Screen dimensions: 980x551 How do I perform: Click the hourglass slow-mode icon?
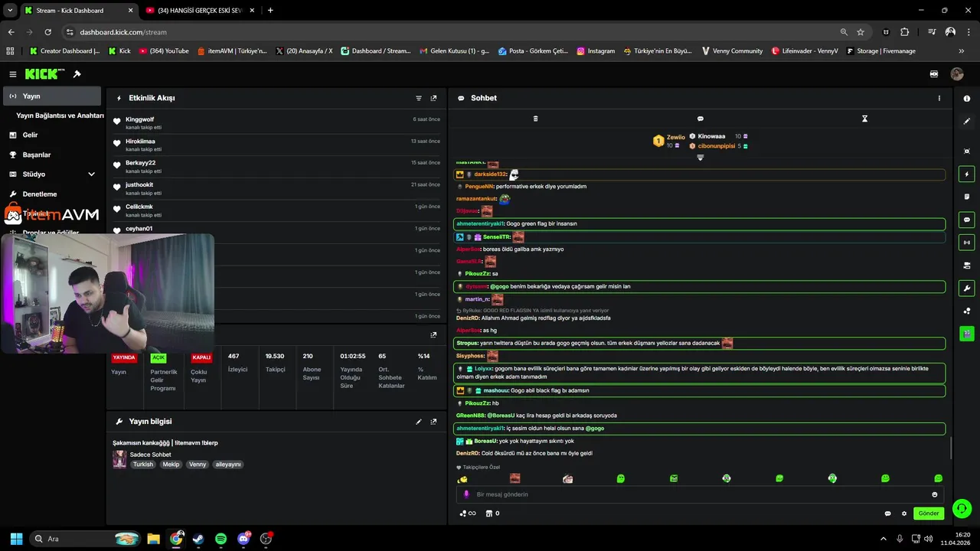(864, 119)
